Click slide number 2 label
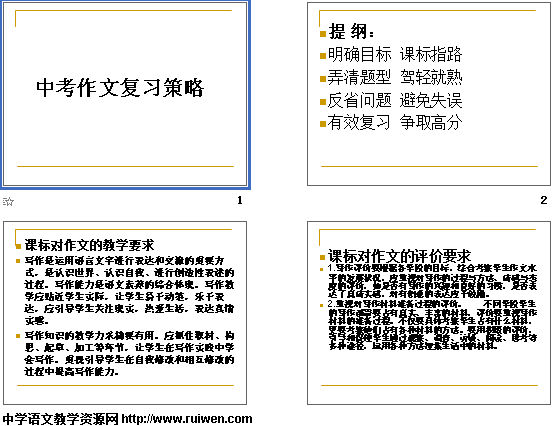The image size is (552, 426). 544,200
